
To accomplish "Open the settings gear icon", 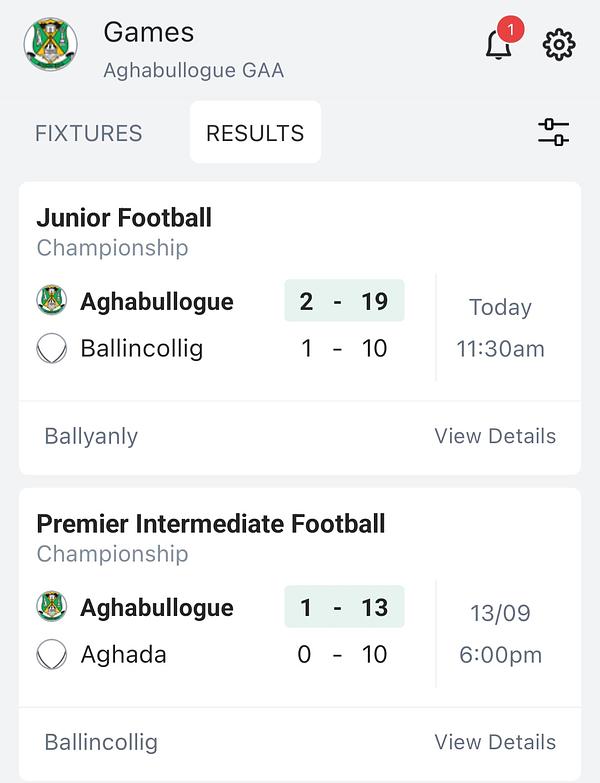I will coord(559,45).
